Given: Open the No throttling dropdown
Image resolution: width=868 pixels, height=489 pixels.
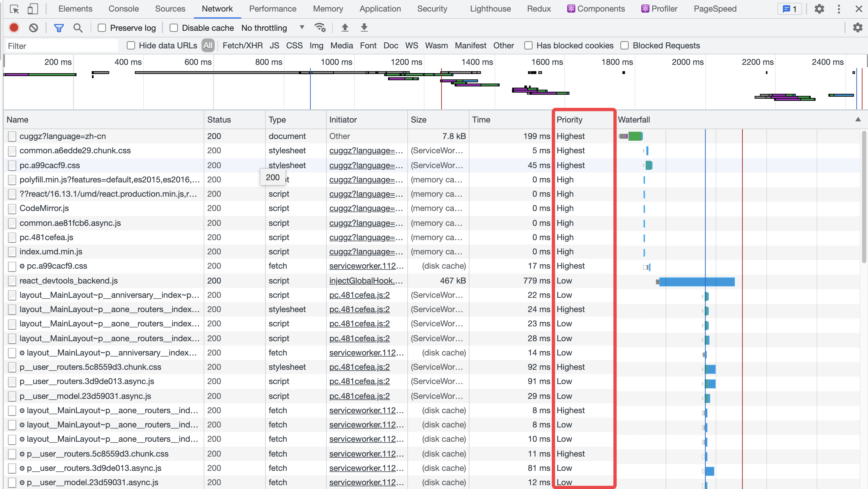Looking at the screenshot, I should [x=272, y=28].
